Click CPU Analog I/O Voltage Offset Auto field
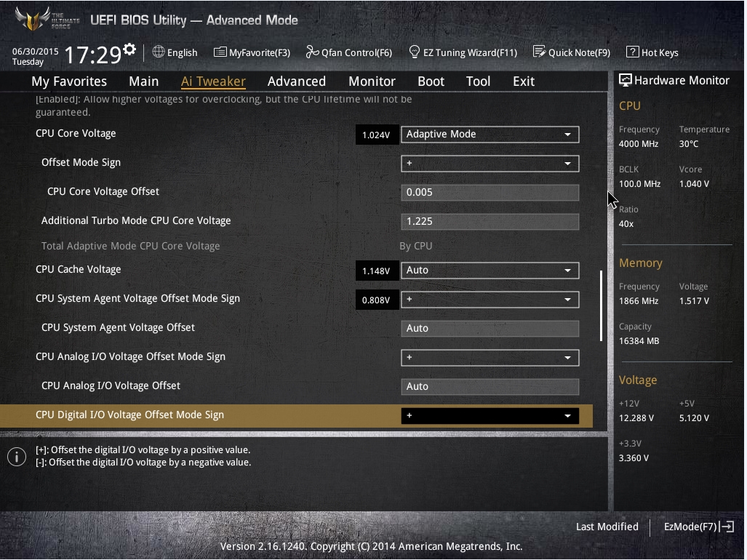This screenshot has height=560, width=747. coord(490,387)
